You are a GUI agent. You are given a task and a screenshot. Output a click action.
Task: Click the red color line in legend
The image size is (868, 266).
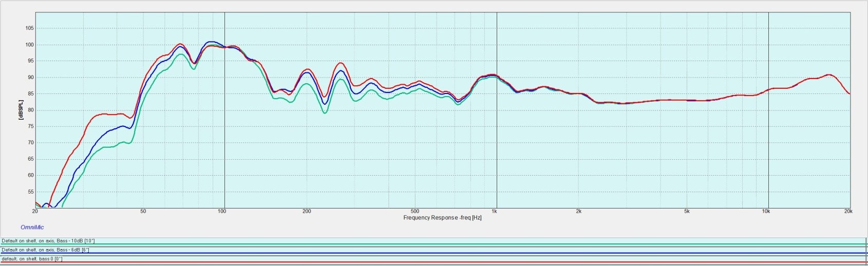coord(433,263)
